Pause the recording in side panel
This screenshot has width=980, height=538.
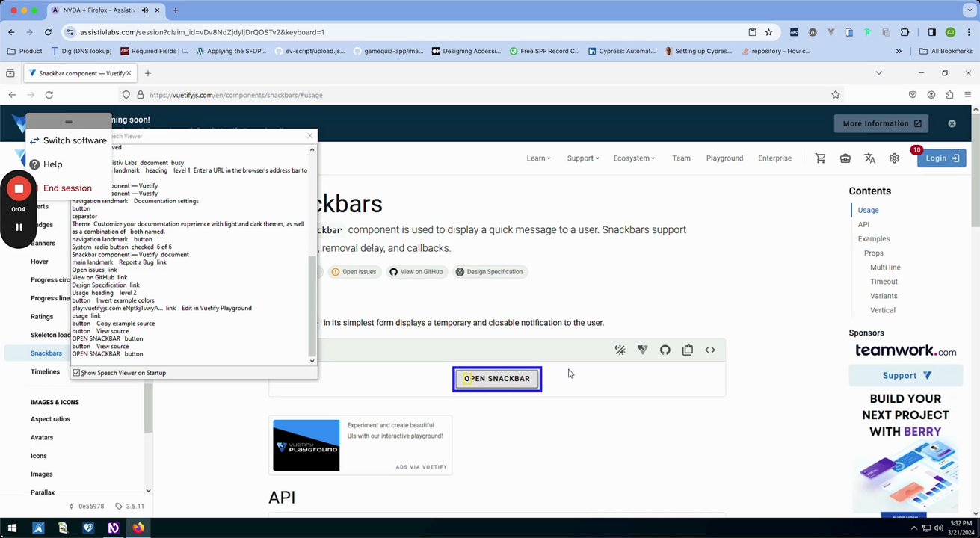(19, 227)
